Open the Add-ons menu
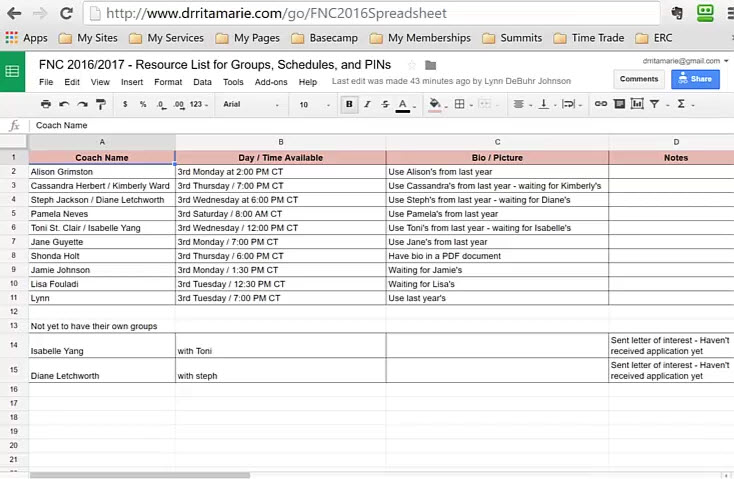 [271, 82]
